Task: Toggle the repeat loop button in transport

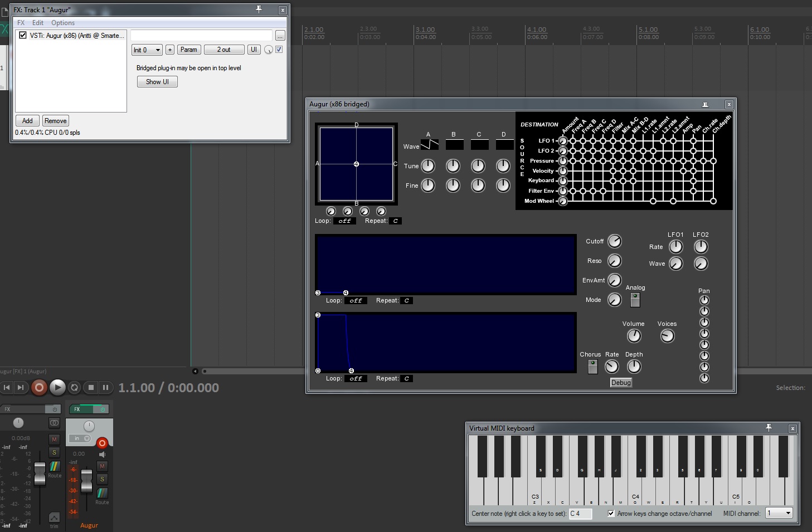Action: click(x=74, y=387)
